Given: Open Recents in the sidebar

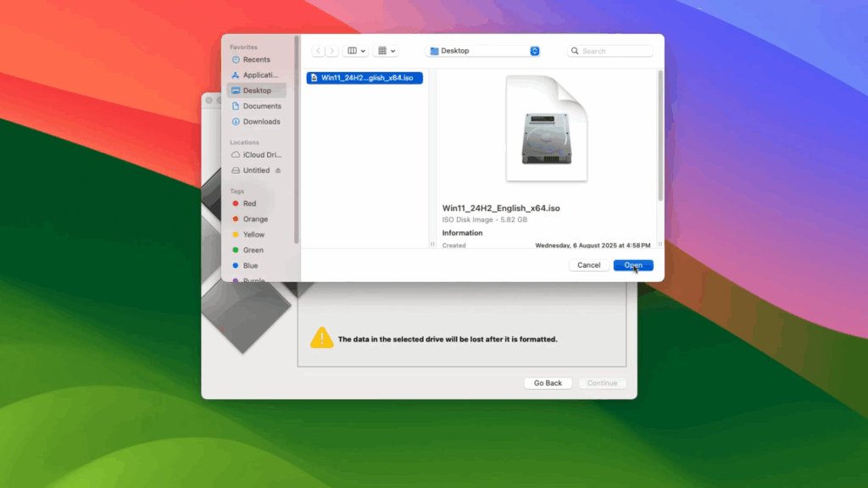Looking at the screenshot, I should (x=256, y=59).
